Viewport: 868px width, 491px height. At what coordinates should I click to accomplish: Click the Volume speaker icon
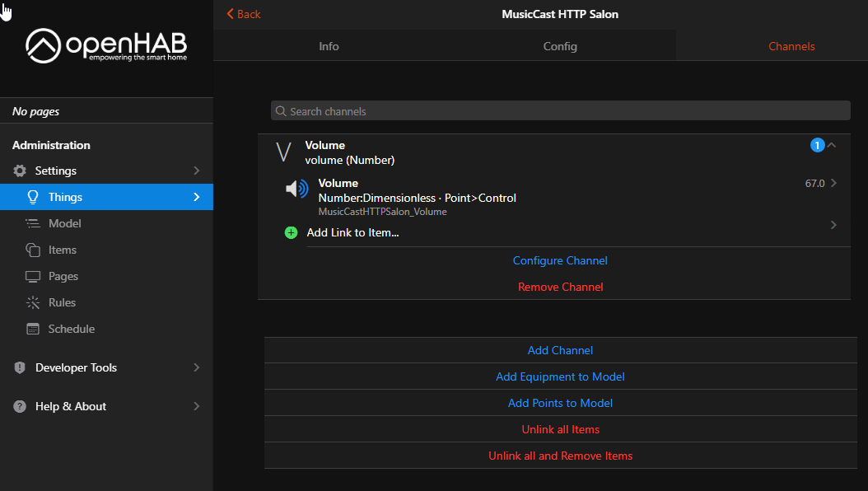coord(296,189)
